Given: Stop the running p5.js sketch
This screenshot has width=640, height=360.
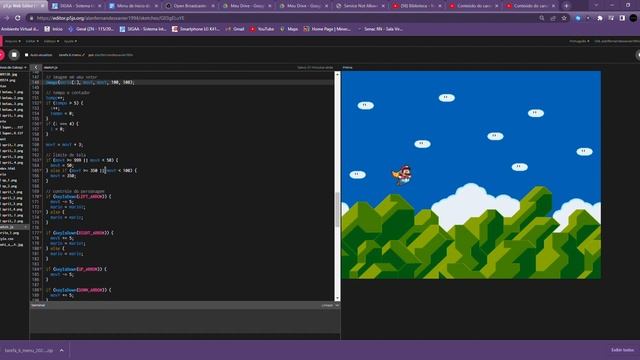Looking at the screenshot, I should point(14,55).
